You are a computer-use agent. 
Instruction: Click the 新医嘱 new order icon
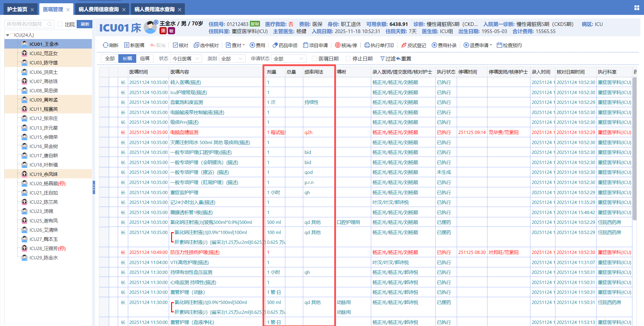click(127, 45)
